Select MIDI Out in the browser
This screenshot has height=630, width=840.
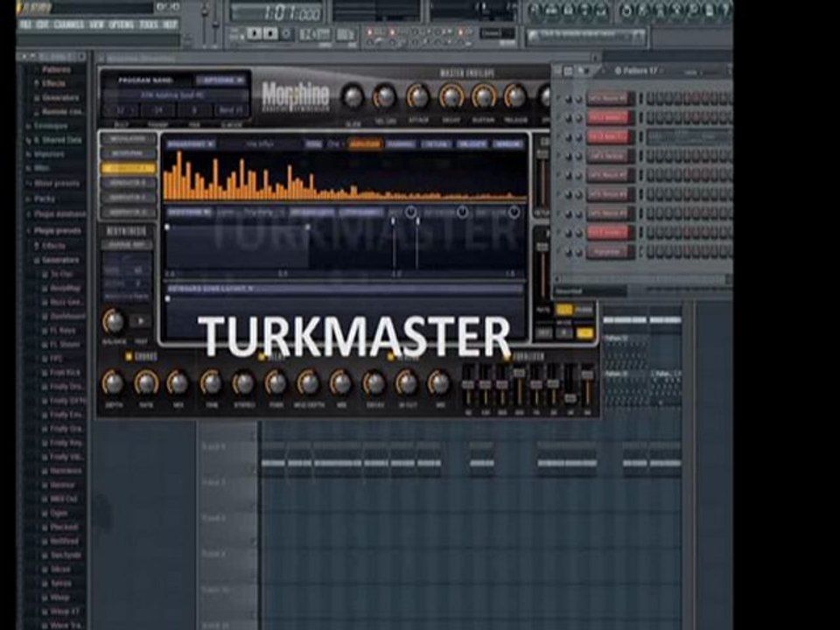point(63,499)
